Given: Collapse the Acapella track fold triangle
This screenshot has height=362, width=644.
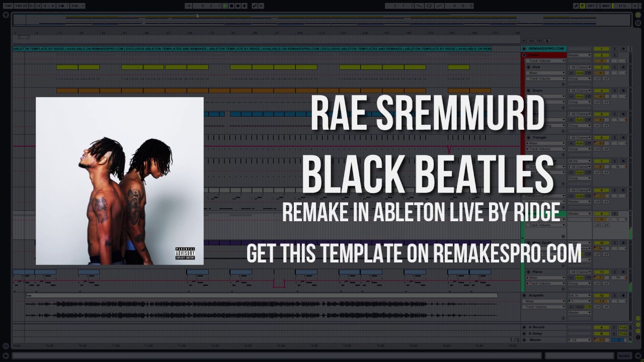Looking at the screenshot, I should (524, 295).
